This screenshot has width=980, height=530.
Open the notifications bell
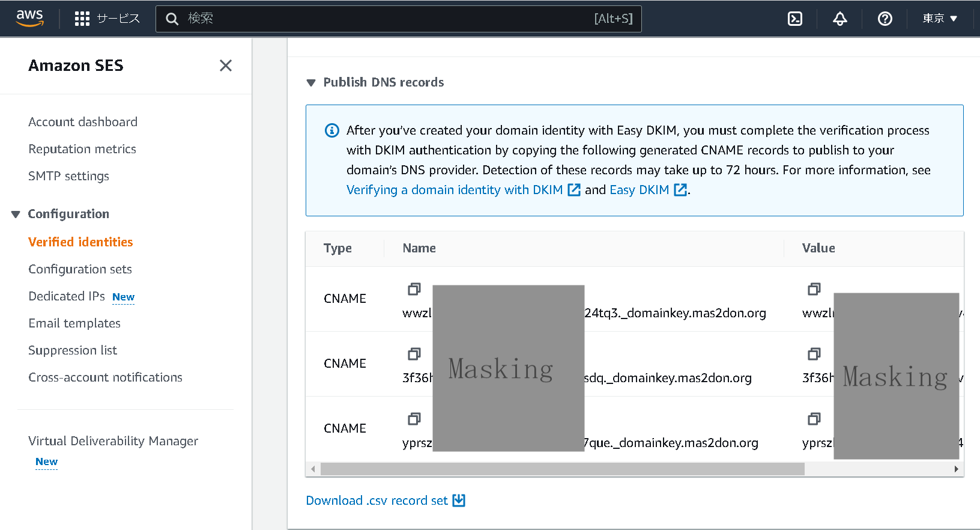pyautogui.click(x=840, y=19)
